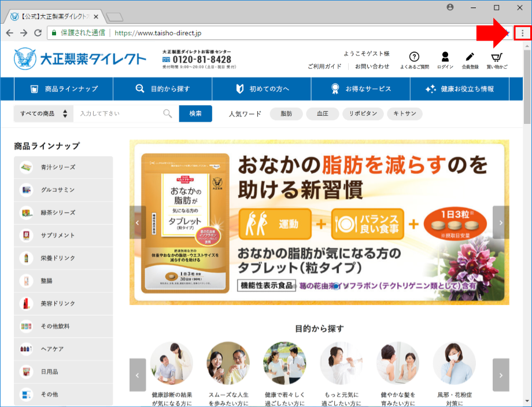Open 商品ラインナップ navigation menu
The width and height of the screenshot is (532, 407).
(x=64, y=89)
